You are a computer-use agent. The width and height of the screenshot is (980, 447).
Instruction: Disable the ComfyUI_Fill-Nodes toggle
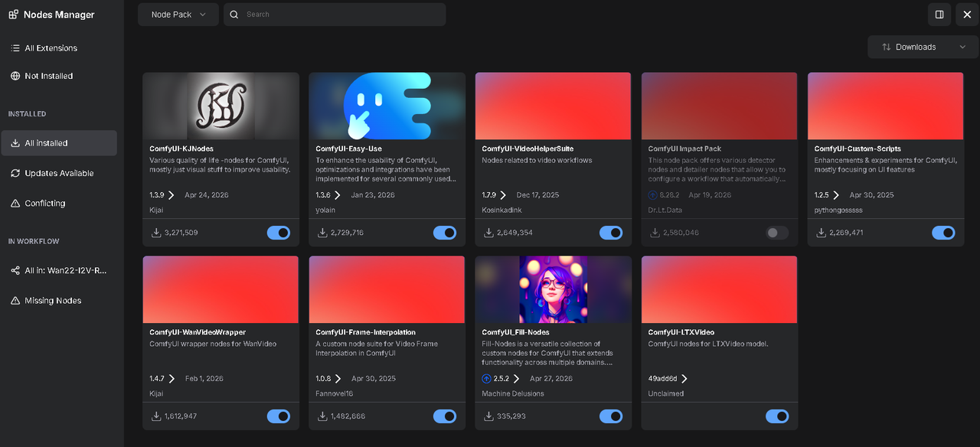(x=611, y=416)
